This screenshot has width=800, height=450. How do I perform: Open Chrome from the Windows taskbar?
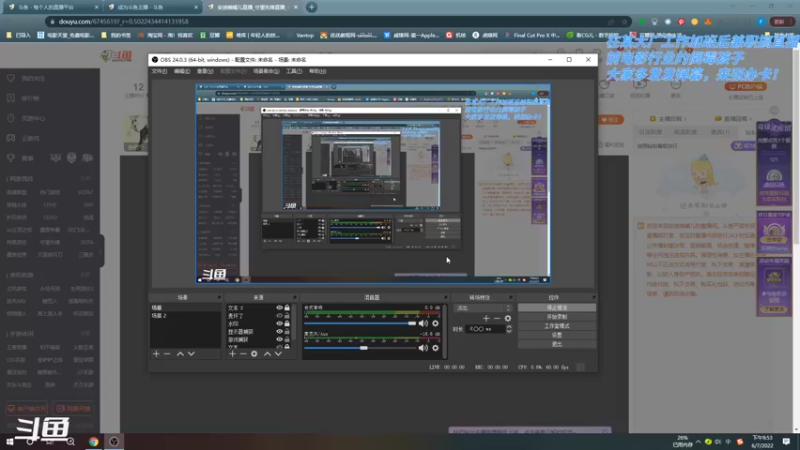pos(93,442)
